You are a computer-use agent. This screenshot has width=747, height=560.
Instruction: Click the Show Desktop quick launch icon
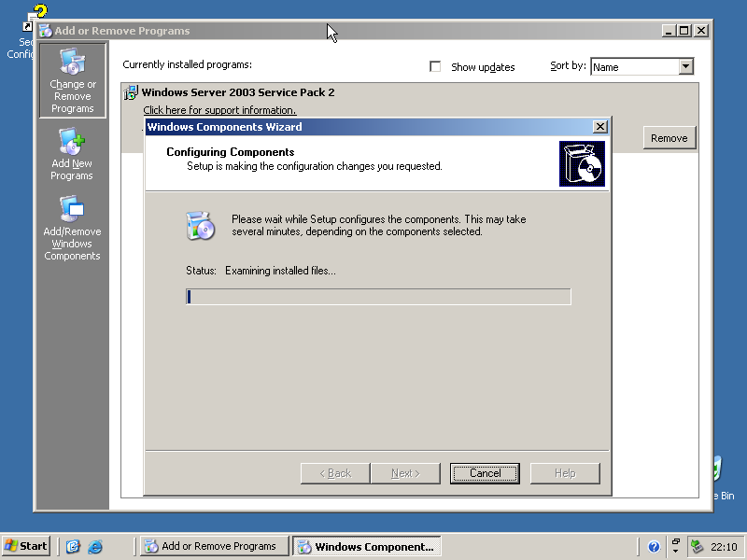[74, 547]
